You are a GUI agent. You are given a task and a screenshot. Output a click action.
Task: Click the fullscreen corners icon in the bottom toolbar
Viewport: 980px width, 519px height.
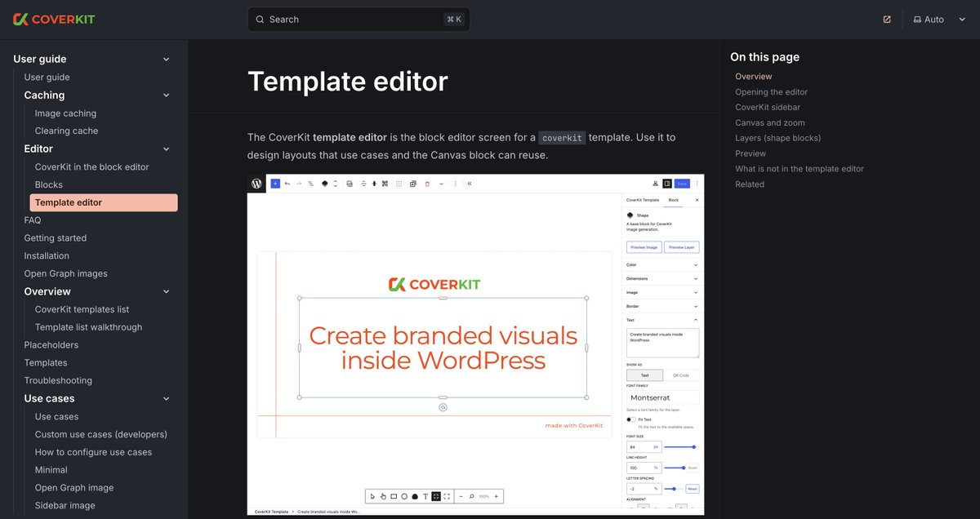point(447,496)
